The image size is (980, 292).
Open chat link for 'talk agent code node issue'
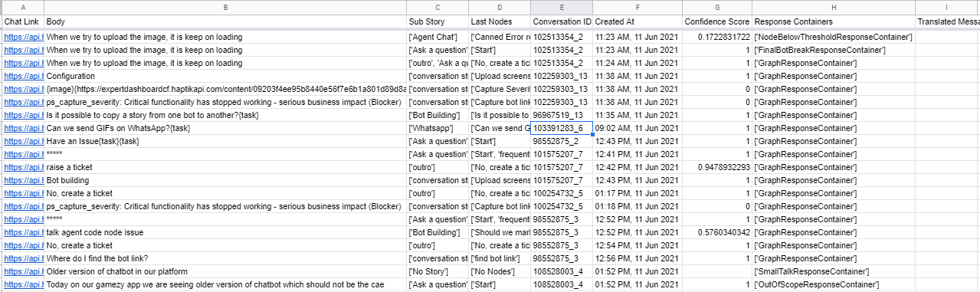23,232
